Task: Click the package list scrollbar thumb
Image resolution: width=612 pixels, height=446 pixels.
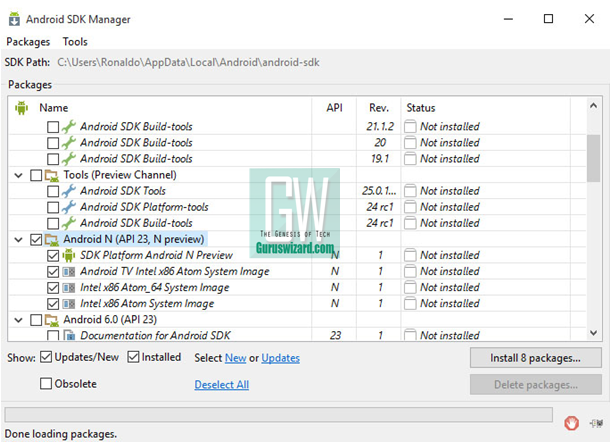Action: click(x=593, y=158)
